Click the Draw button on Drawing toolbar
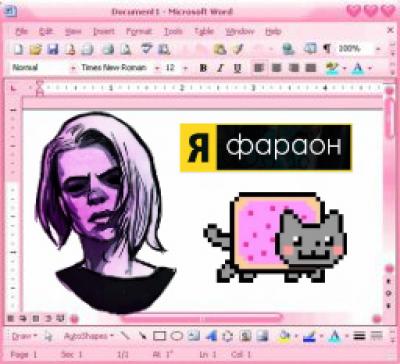 [x=24, y=336]
